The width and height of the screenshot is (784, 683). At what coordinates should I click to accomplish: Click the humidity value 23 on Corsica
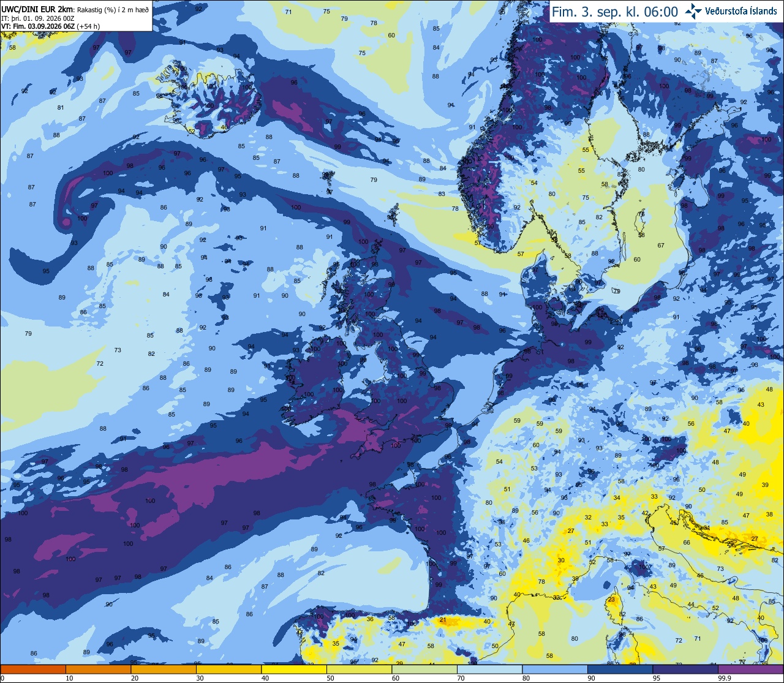click(611, 599)
